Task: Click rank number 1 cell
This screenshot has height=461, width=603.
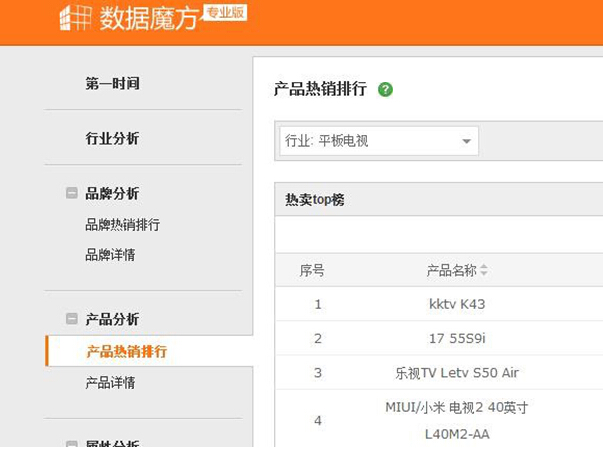Action: 318,304
